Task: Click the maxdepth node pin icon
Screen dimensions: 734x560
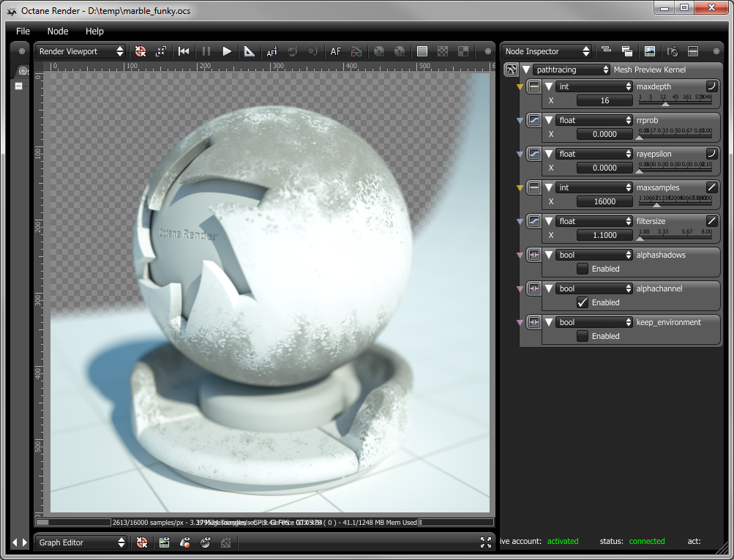Action: pyautogui.click(x=520, y=86)
